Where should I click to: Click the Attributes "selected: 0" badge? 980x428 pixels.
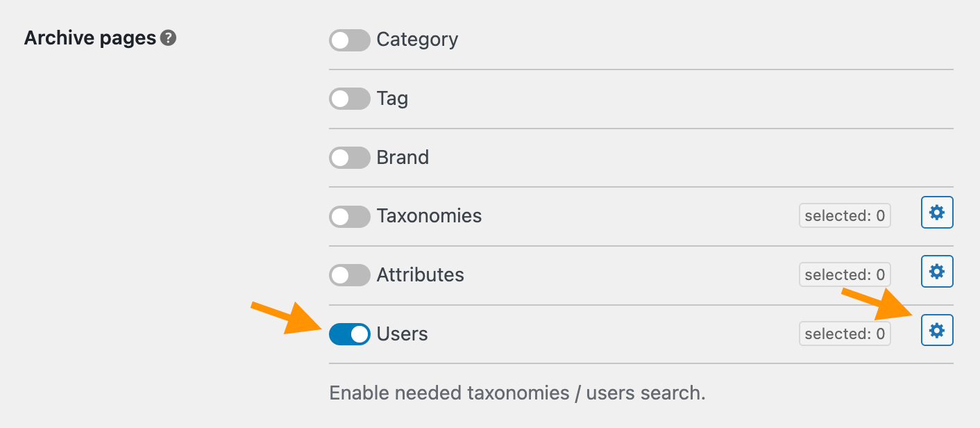pyautogui.click(x=845, y=275)
